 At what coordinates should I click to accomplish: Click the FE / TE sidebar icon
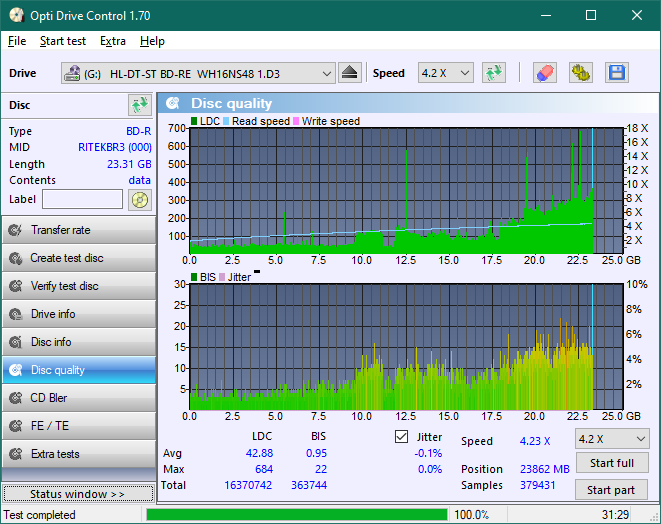pyautogui.click(x=16, y=426)
